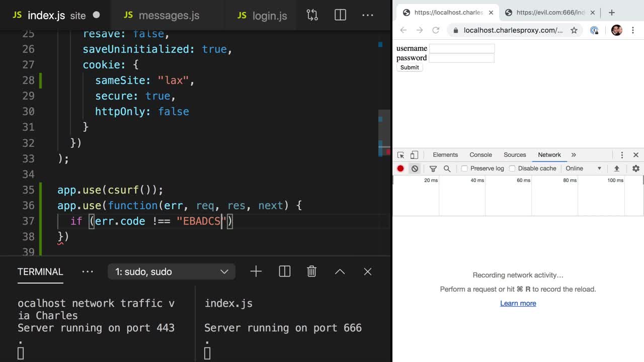This screenshot has width=644, height=362.
Task: Enable the Disable cache checkbox
Action: pos(512,168)
